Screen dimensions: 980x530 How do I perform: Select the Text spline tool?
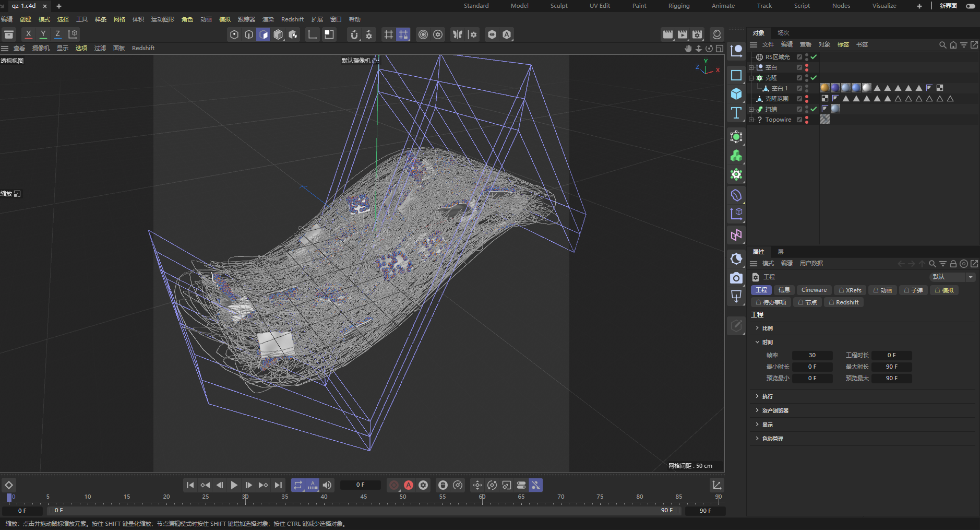point(736,113)
